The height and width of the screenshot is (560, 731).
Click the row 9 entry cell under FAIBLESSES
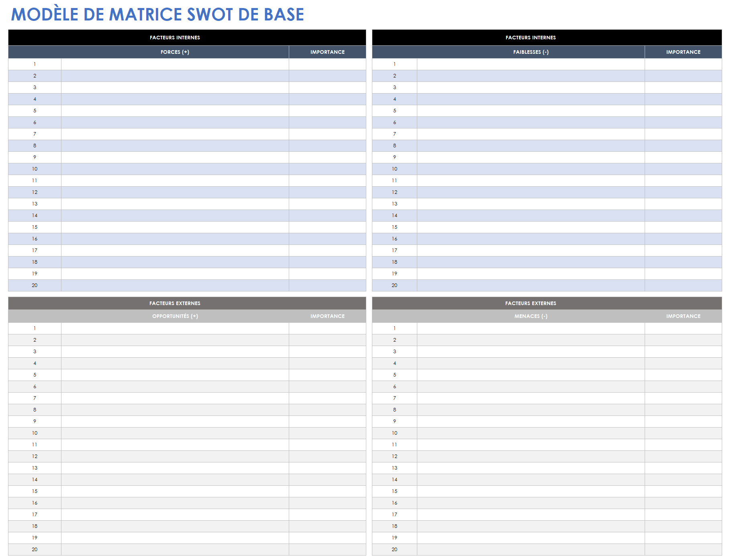pos(531,157)
